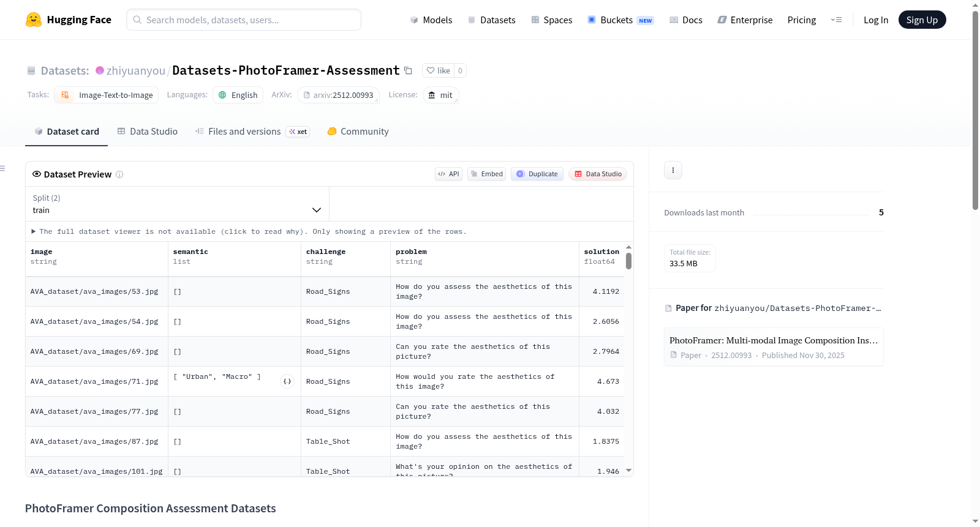The height and width of the screenshot is (527, 980).
Task: Like this dataset
Action: 439,70
